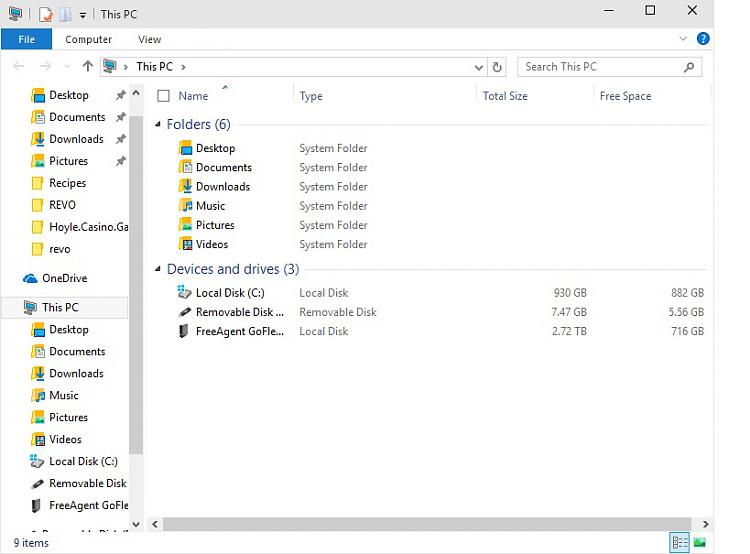Open Local Disk (C:) in the sidebar
750x554 pixels.
click(x=83, y=462)
